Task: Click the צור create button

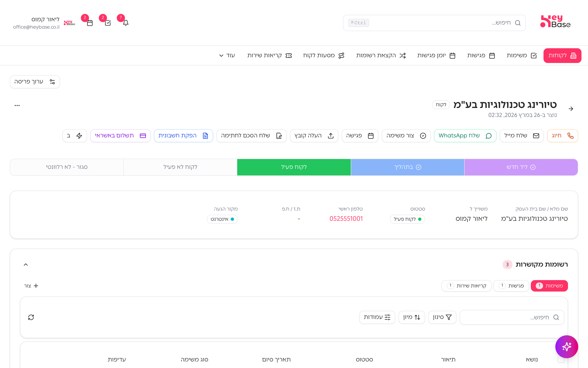Action: [x=31, y=286]
